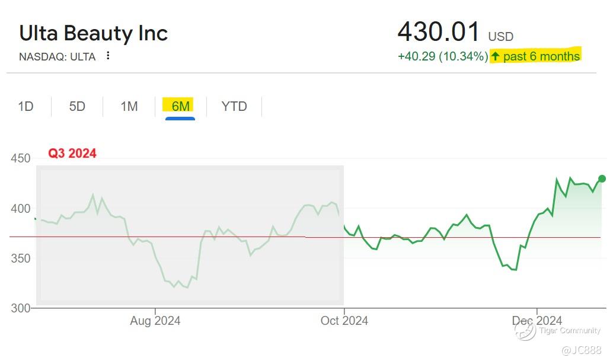Click the Ulta Beauty Inc title

click(94, 33)
